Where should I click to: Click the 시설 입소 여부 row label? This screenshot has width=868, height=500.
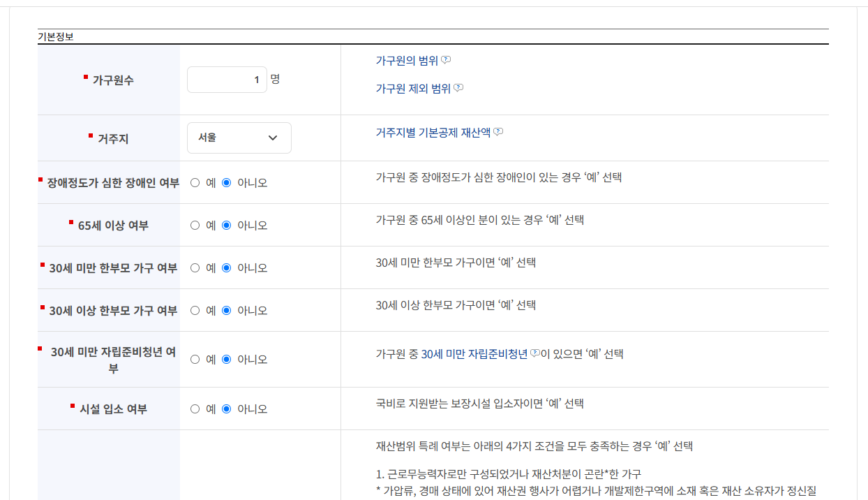(x=113, y=409)
